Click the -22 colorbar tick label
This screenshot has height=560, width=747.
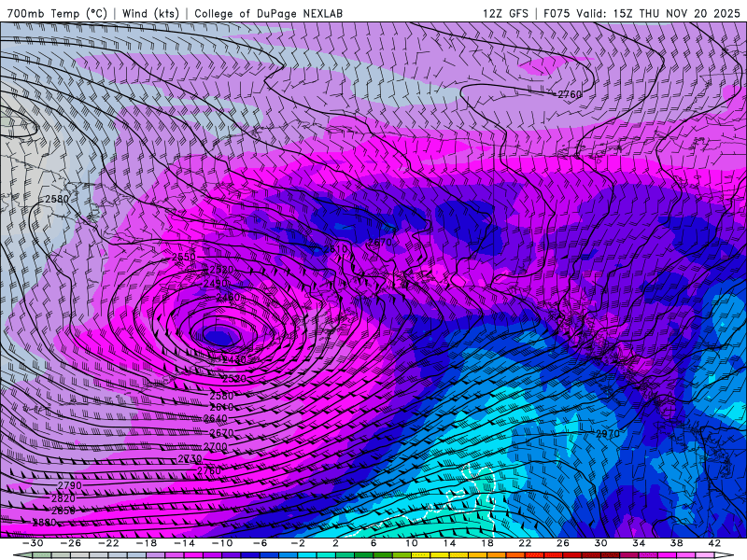[x=108, y=543]
